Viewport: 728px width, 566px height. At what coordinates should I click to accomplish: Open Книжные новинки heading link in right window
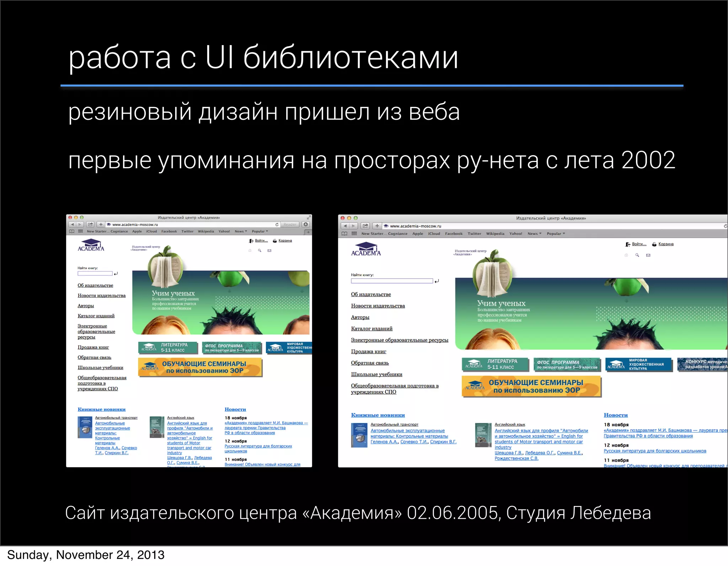[378, 415]
